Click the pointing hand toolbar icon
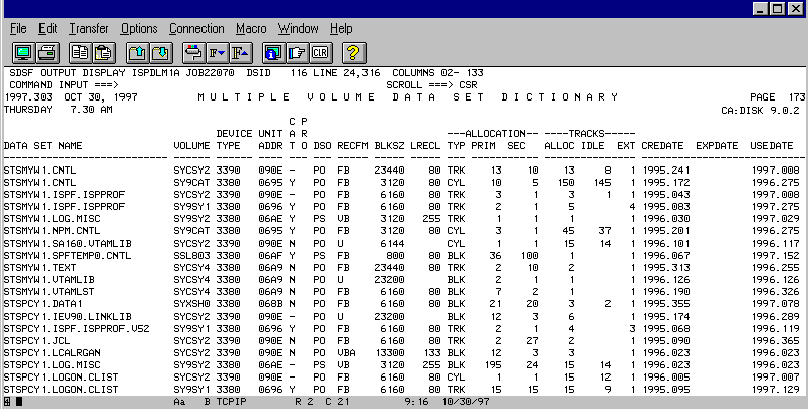The height and width of the screenshot is (409, 808). pyautogui.click(x=296, y=52)
